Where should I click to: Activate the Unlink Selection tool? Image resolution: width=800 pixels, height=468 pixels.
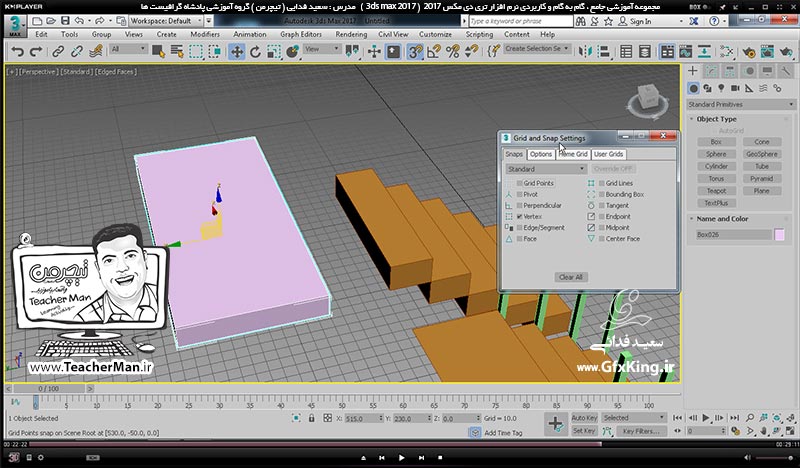coord(77,52)
